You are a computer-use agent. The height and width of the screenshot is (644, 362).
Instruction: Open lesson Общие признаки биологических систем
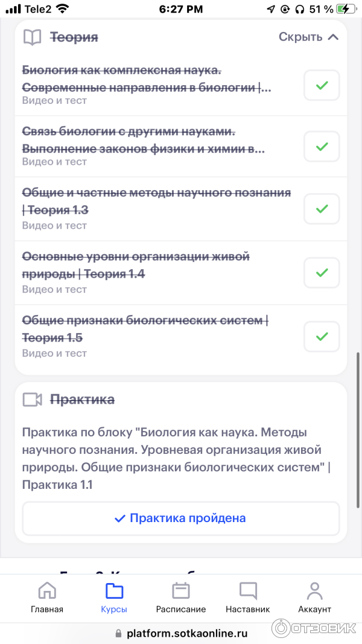point(145,329)
